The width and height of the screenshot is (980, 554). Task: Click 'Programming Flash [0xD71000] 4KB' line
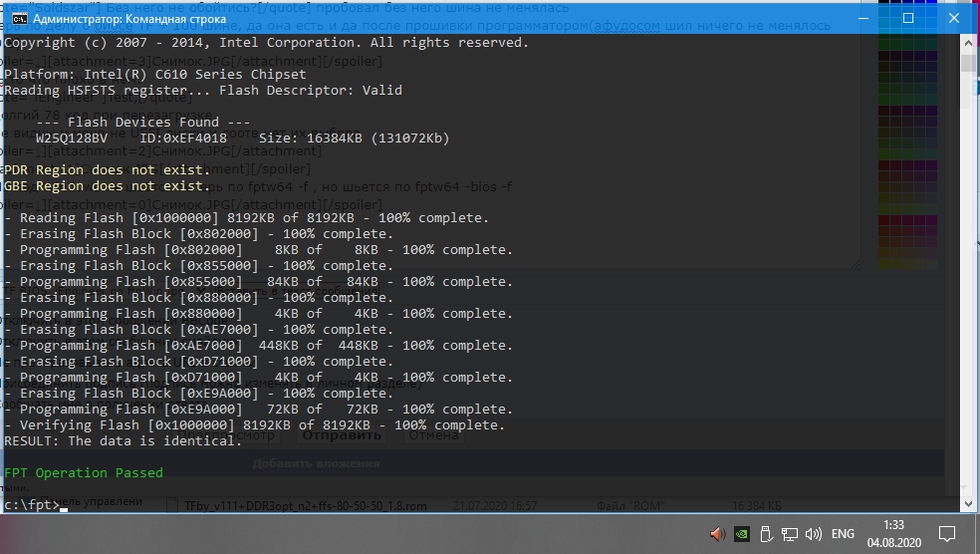[258, 377]
